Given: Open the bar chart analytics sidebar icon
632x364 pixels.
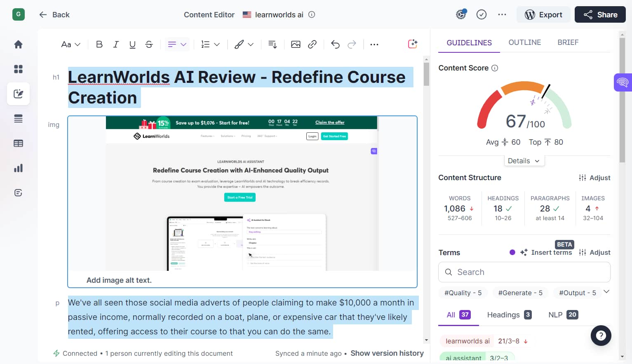Looking at the screenshot, I should (18, 168).
